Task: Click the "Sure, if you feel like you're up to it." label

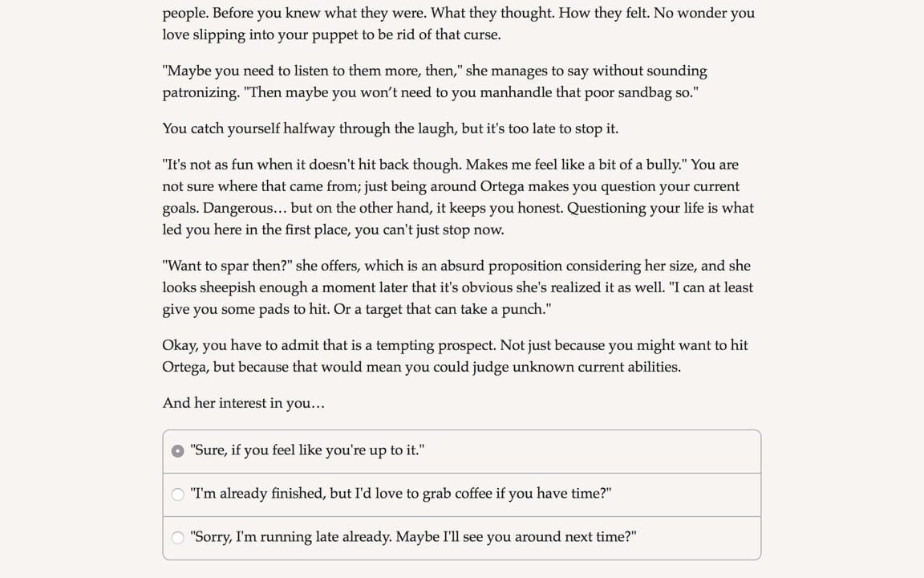Action: (x=307, y=450)
